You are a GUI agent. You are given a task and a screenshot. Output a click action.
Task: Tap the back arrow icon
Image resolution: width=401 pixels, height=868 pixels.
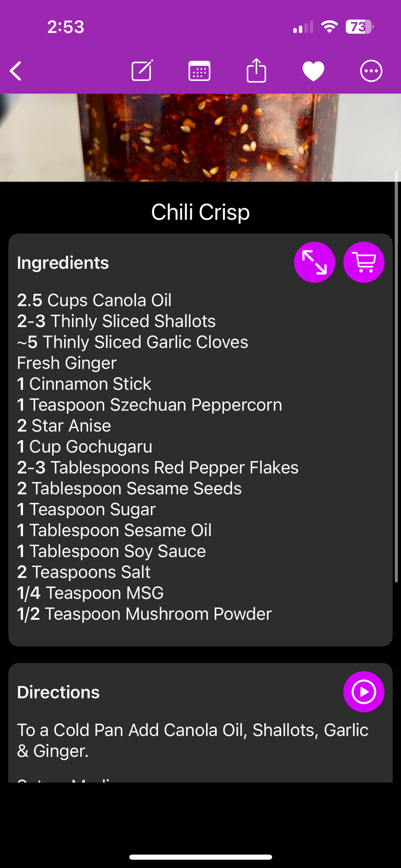pos(16,71)
